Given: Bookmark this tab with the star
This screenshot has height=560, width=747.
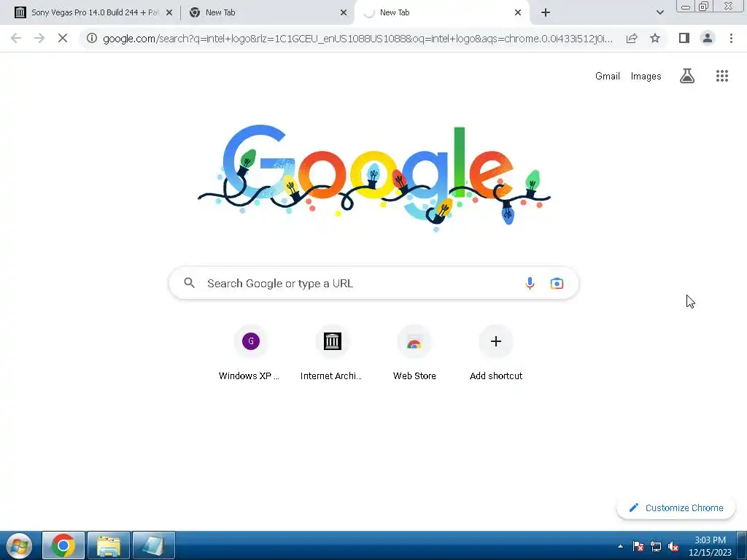Looking at the screenshot, I should pos(655,38).
